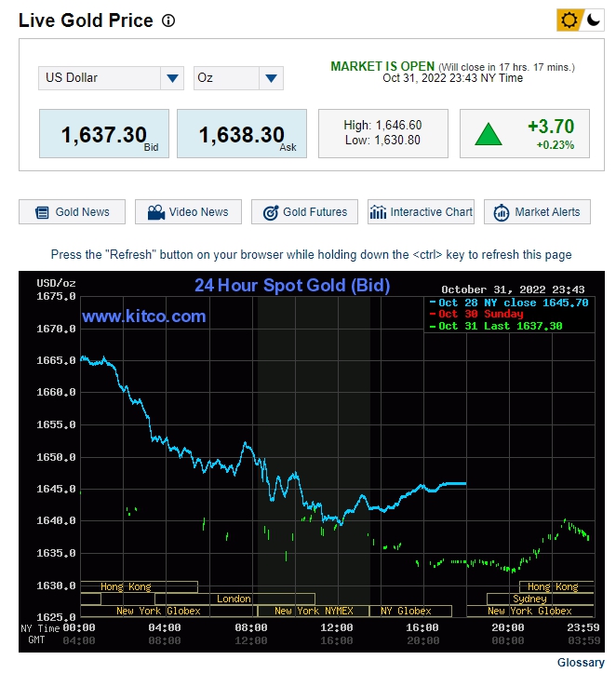
Task: Click the refresh instruction text
Action: 311,254
